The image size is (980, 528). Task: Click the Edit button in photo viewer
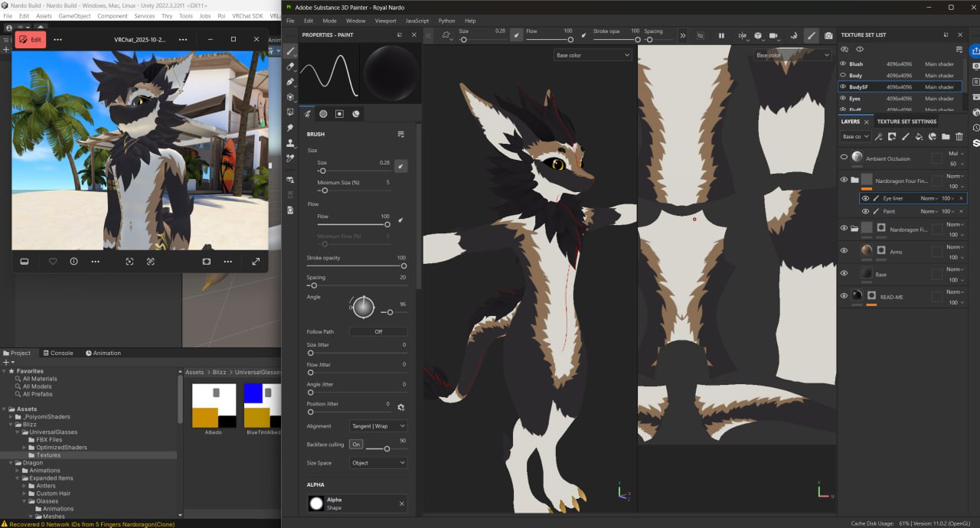coord(31,39)
